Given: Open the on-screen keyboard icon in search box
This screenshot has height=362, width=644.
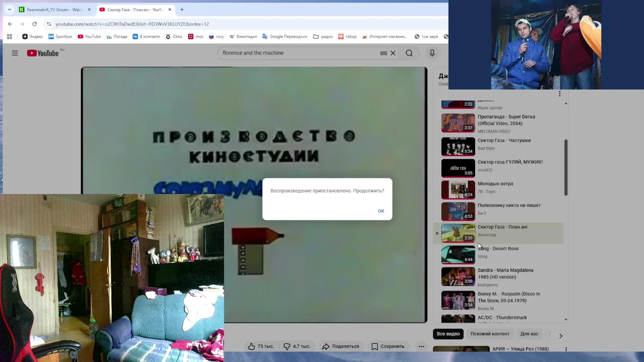Looking at the screenshot, I should (383, 53).
